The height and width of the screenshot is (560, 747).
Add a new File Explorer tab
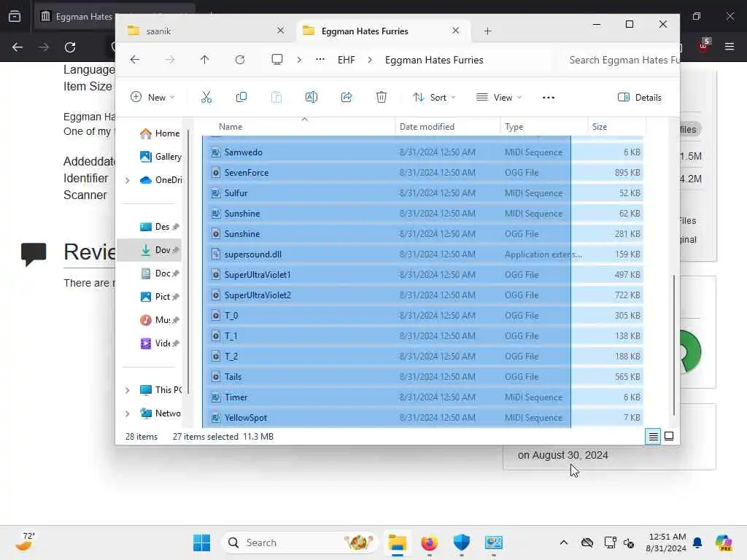487,31
